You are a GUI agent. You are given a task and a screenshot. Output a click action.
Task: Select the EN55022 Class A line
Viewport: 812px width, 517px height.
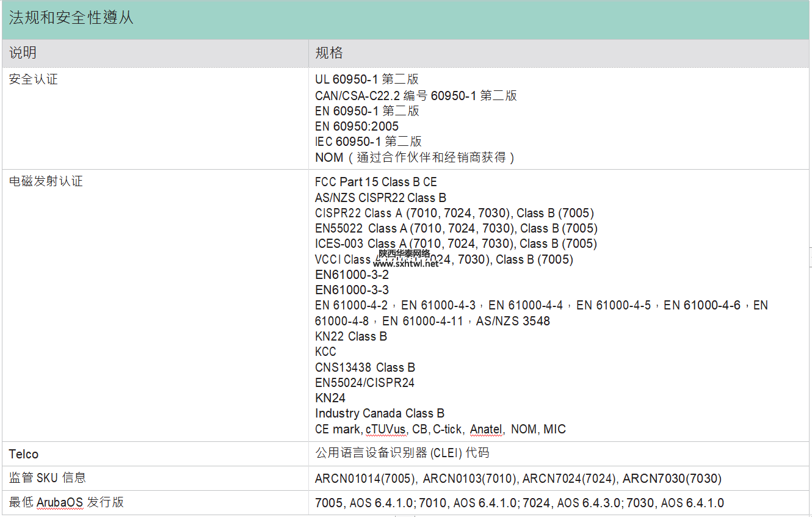456,228
